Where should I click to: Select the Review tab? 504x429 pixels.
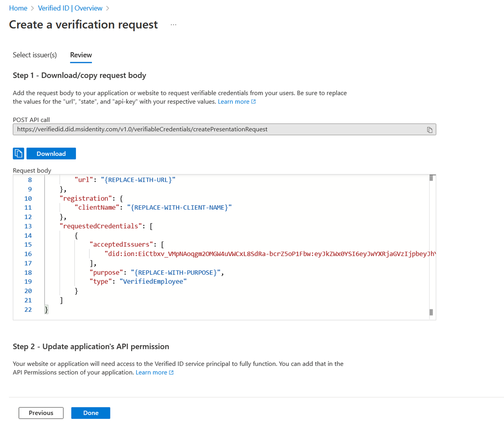(81, 55)
